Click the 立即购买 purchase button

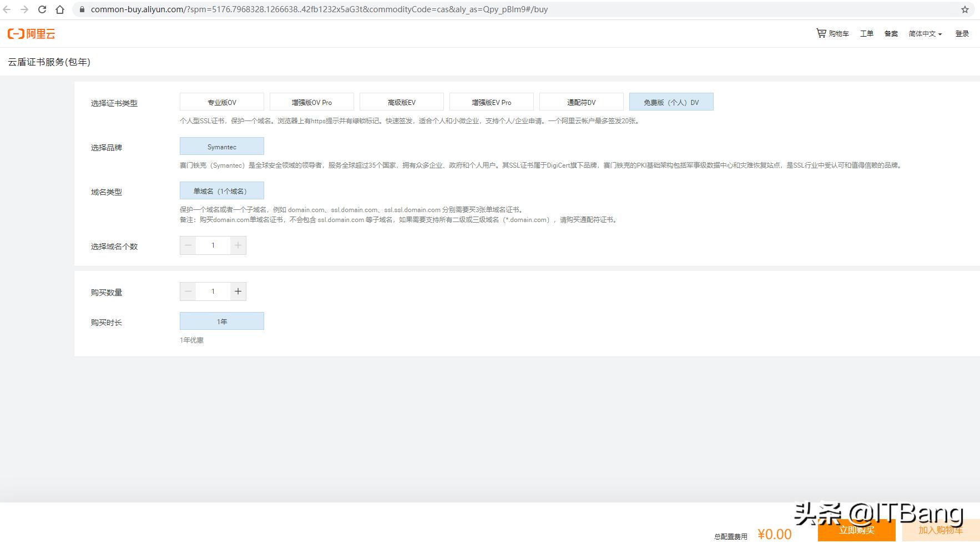(857, 531)
